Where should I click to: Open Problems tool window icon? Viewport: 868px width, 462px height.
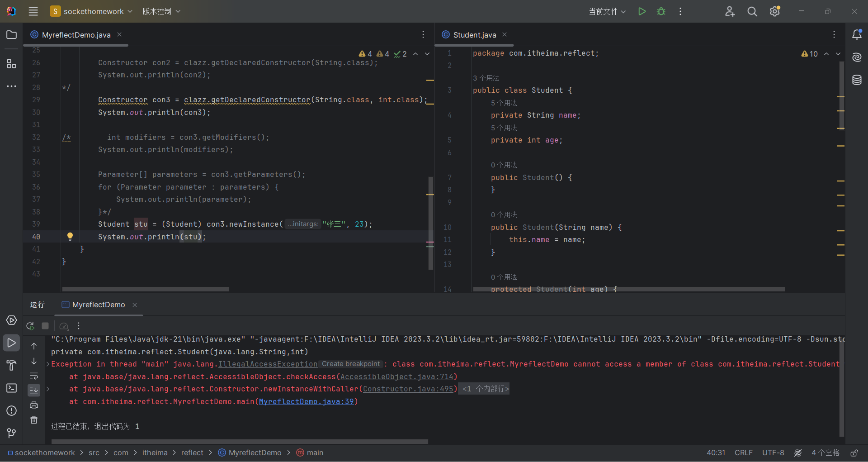[12, 411]
